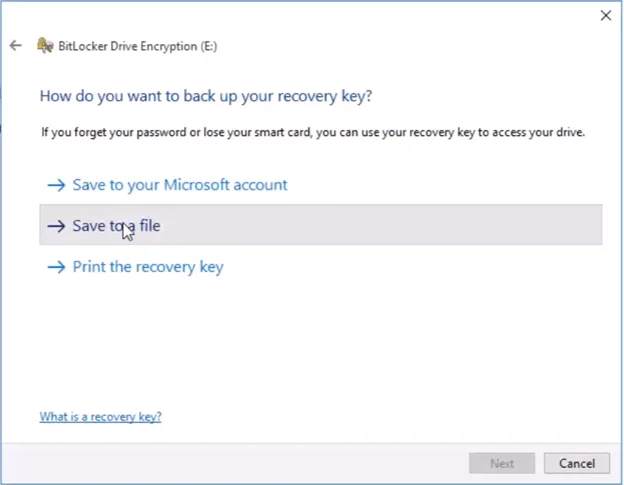Click the heading about backing up your recovery key
The width and height of the screenshot is (624, 485).
pyautogui.click(x=205, y=96)
